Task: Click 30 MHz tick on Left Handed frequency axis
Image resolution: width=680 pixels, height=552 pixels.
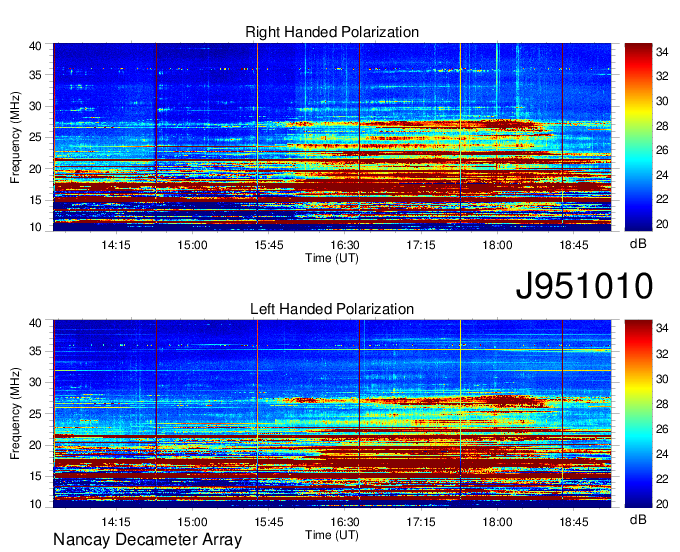Action: pos(35,382)
